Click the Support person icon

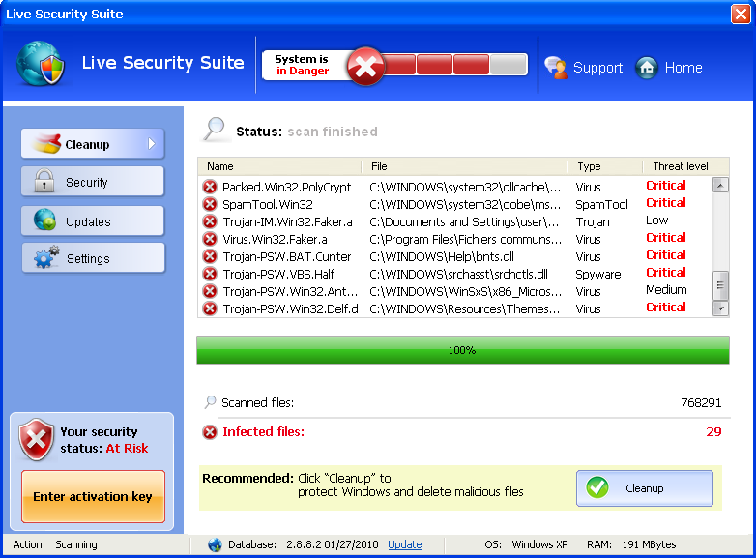tap(557, 68)
